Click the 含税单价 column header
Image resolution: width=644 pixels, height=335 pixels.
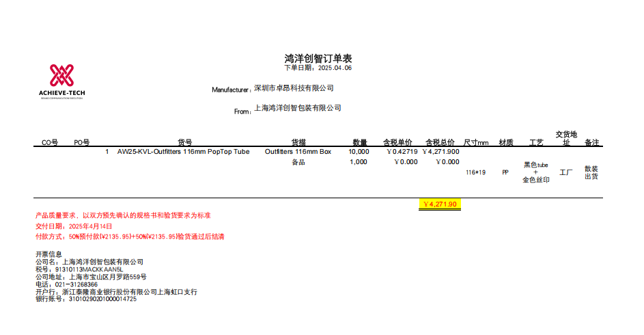coord(397,142)
